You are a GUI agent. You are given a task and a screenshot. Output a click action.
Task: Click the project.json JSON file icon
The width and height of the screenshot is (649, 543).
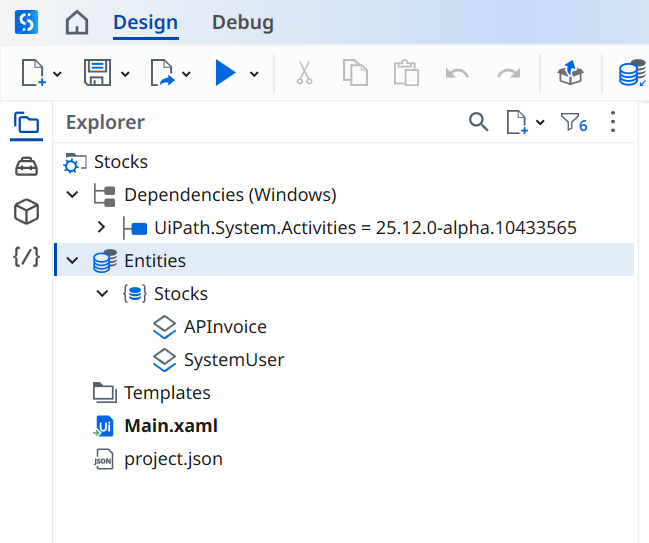tap(103, 459)
